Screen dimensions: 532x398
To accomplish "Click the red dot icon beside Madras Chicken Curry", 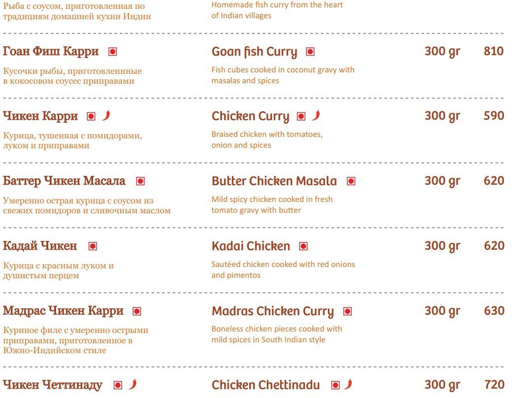I will [x=347, y=311].
